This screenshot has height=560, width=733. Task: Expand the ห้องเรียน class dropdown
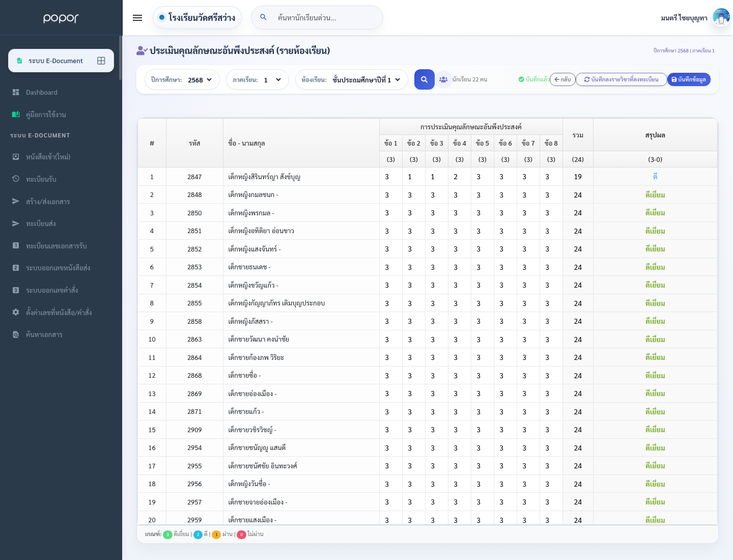pyautogui.click(x=352, y=79)
